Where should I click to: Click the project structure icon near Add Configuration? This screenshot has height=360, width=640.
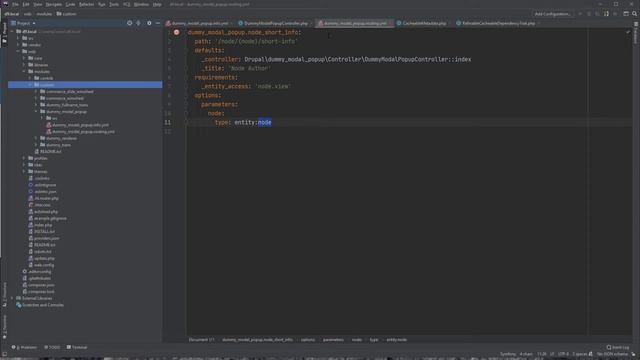pos(606,13)
